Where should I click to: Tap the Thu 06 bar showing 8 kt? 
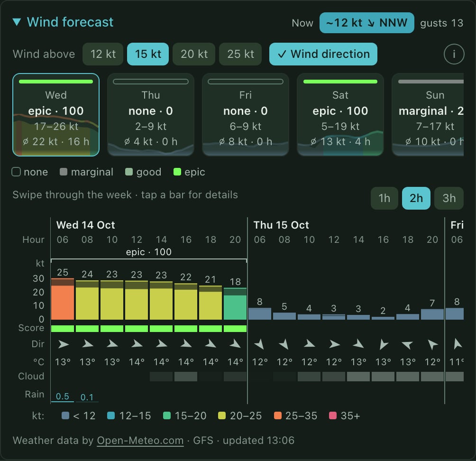point(259,313)
